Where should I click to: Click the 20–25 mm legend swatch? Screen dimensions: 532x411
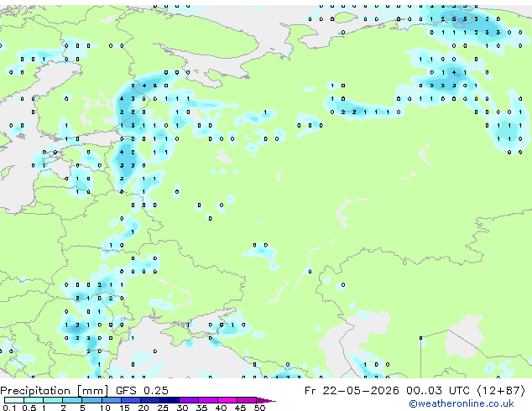(x=149, y=400)
